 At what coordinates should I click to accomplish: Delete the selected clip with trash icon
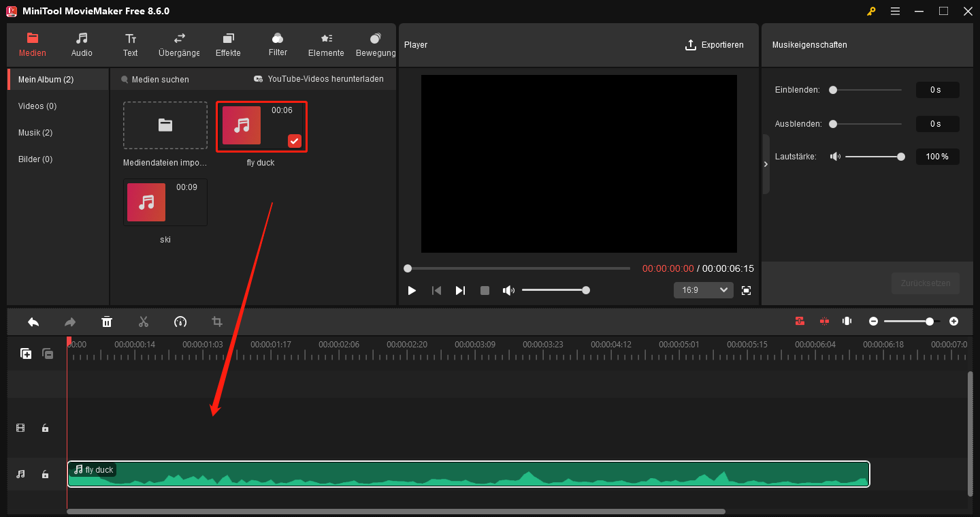pyautogui.click(x=107, y=322)
